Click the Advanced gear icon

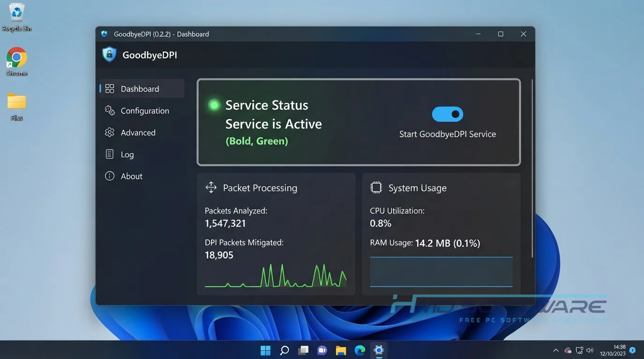pyautogui.click(x=110, y=133)
